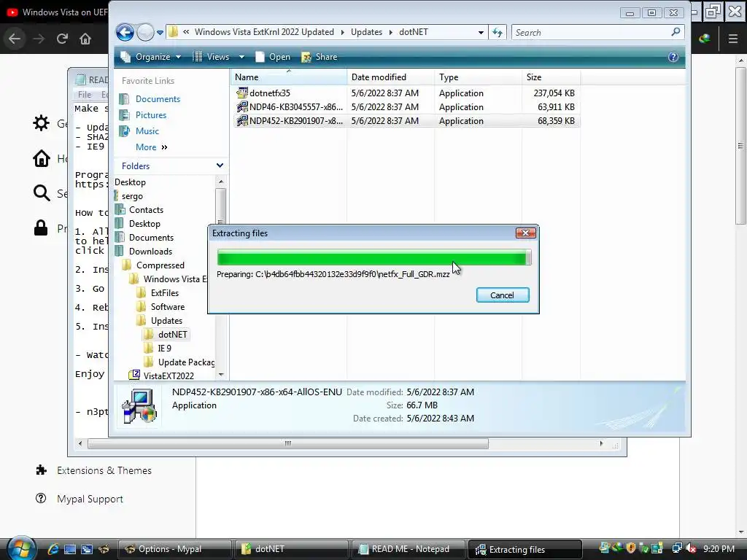747x560 pixels.
Task: Select dotNET folder in tree
Action: pos(172,334)
